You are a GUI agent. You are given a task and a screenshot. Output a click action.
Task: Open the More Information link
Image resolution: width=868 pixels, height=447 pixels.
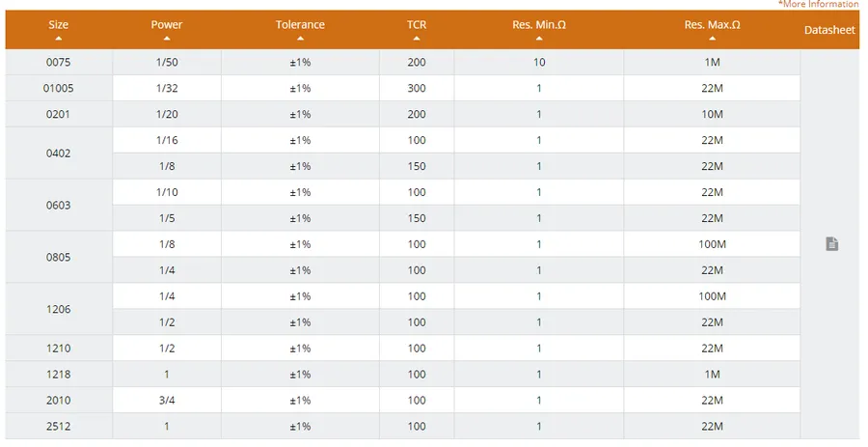click(x=818, y=5)
